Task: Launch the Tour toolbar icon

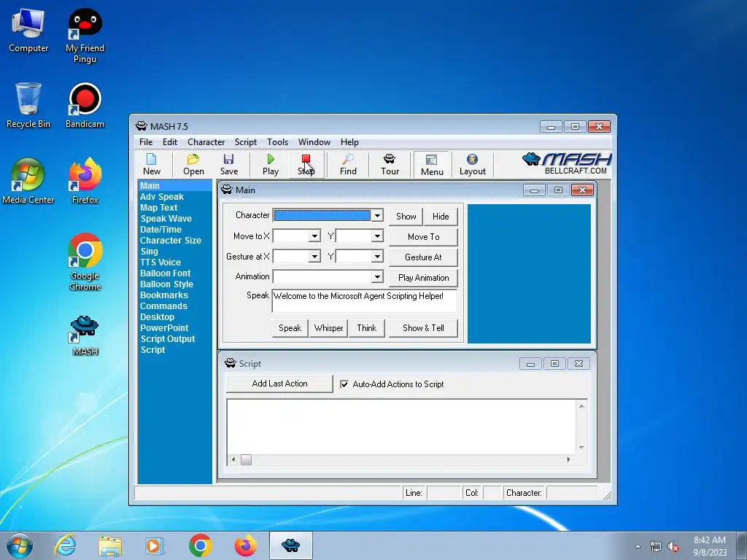Action: tap(390, 165)
